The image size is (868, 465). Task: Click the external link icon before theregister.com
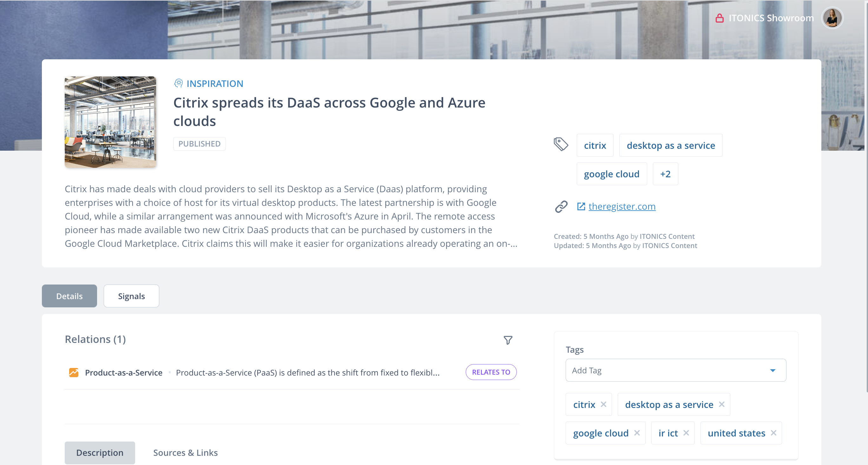[581, 206]
